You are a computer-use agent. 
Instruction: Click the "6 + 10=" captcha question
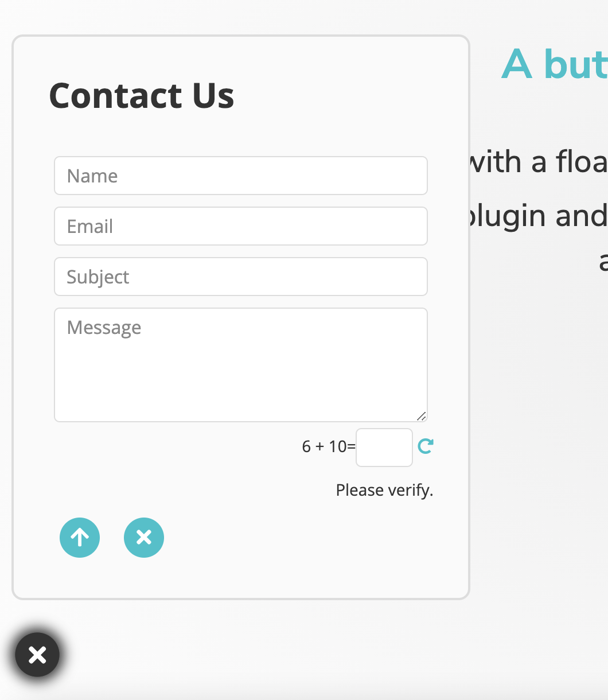pos(329,446)
